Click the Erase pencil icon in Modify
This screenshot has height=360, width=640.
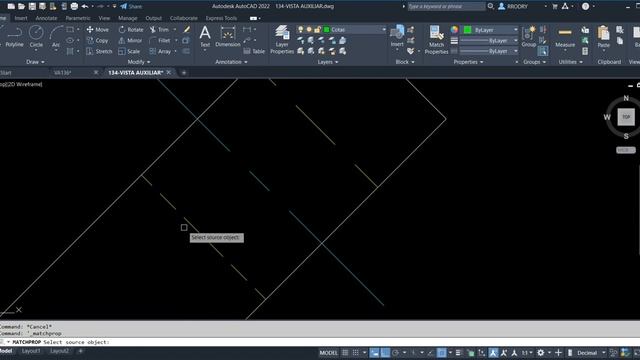187,29
